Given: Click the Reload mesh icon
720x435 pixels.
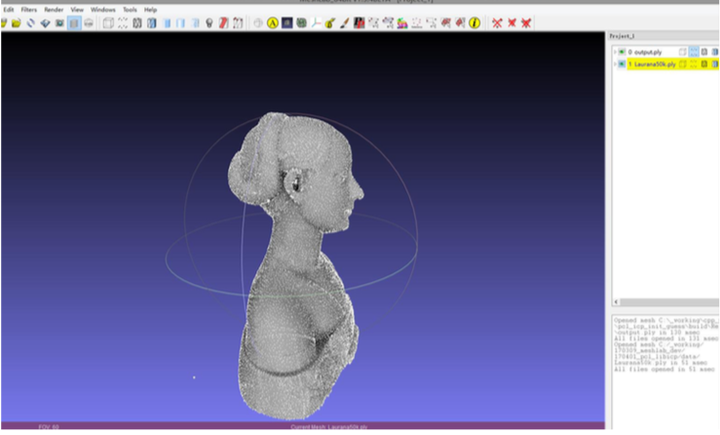Looking at the screenshot, I should coord(30,22).
